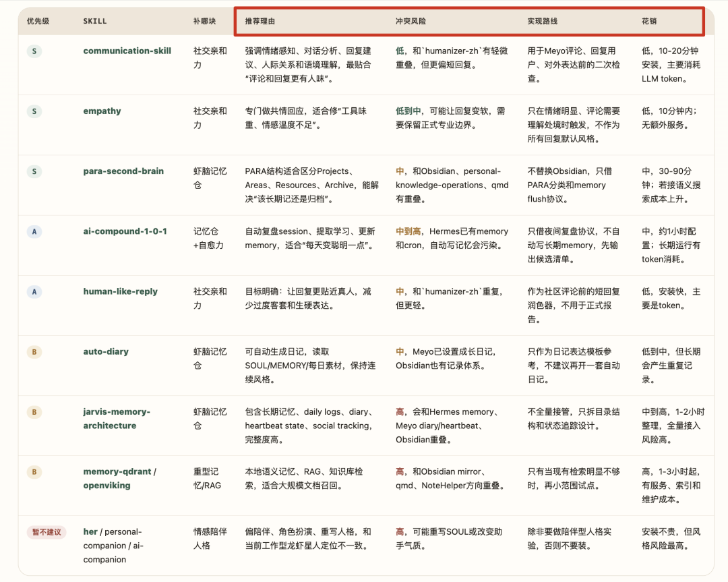Click the 暂不建议 priority badge
Viewport: 728px width, 582px height.
(47, 532)
